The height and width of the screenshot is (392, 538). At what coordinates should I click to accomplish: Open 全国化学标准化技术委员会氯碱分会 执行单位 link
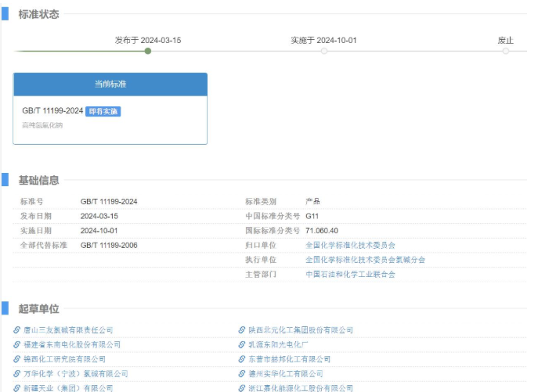365,260
